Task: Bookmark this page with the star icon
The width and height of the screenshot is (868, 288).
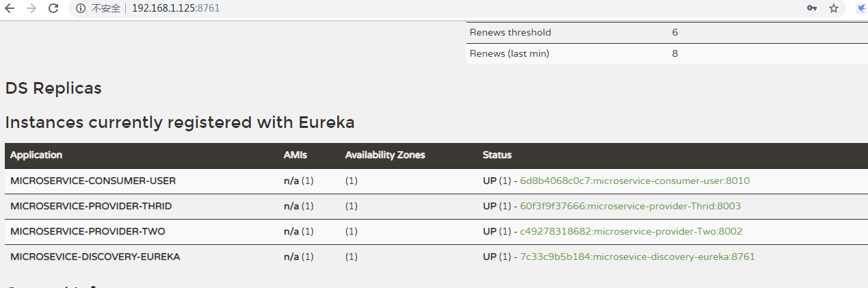Action: pyautogui.click(x=834, y=8)
